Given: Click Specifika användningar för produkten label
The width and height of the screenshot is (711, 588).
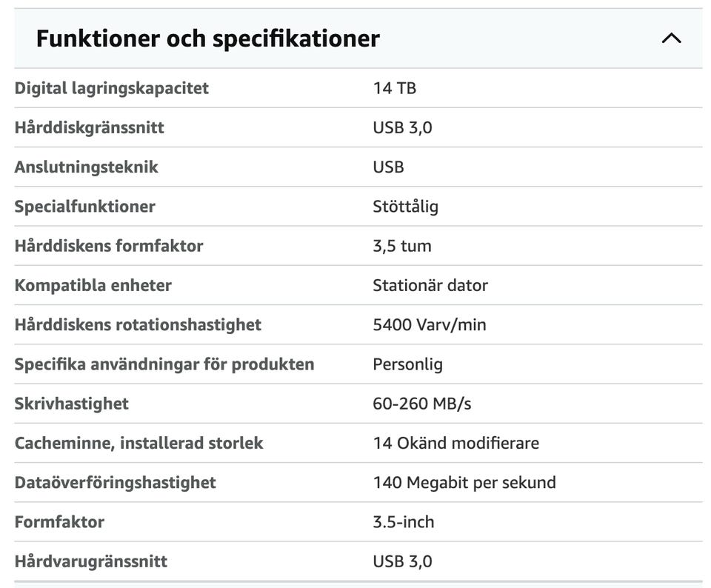Looking at the screenshot, I should click(x=164, y=364).
